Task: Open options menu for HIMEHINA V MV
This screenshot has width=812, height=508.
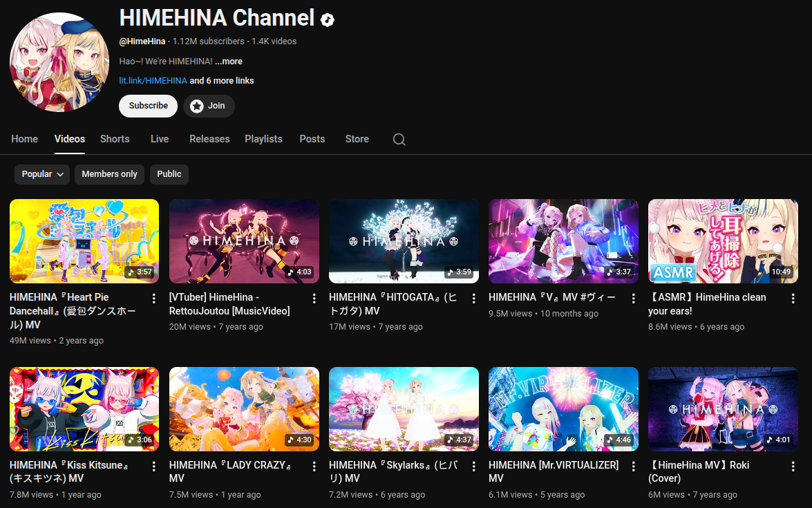Action: (633, 299)
